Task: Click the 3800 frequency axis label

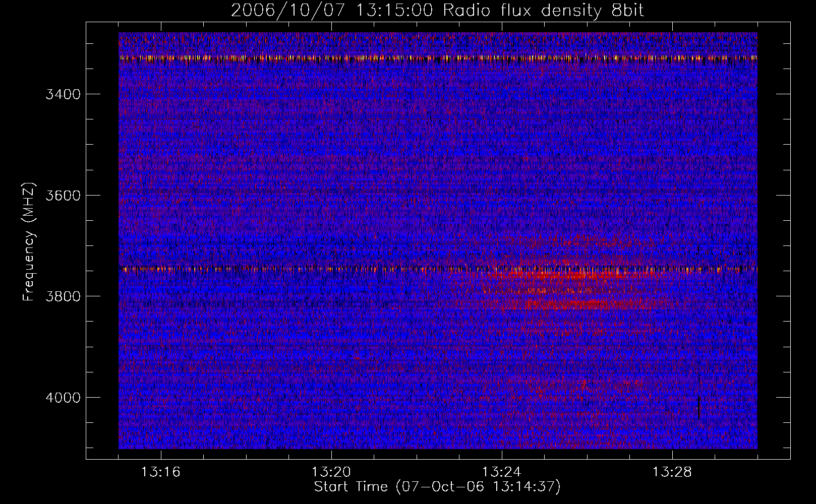Action: point(63,296)
